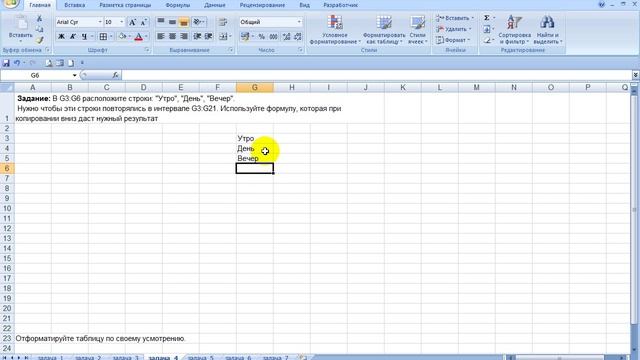Screen dimensions: 640x360
Task: Click the Cut scissors icon
Action: point(40,19)
